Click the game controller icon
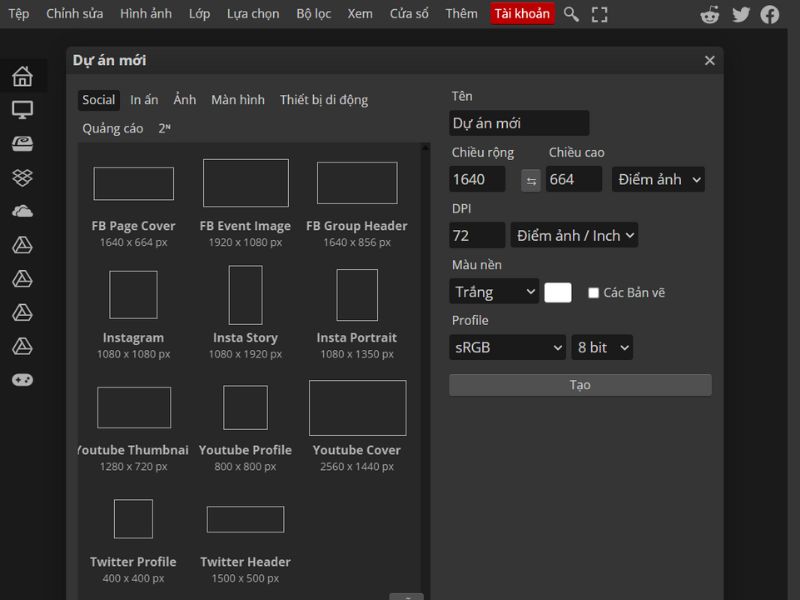The height and width of the screenshot is (600, 800). click(x=22, y=380)
